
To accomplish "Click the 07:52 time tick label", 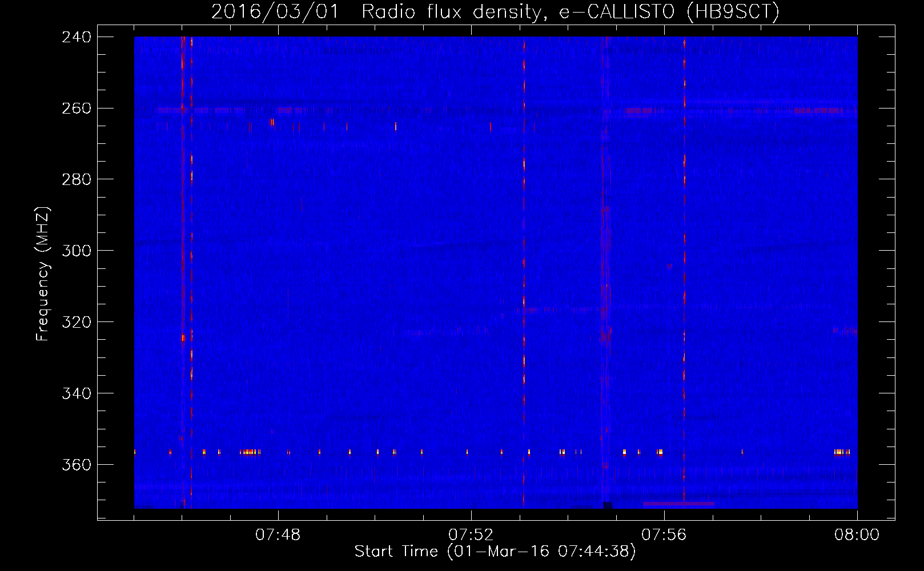I will (x=471, y=535).
